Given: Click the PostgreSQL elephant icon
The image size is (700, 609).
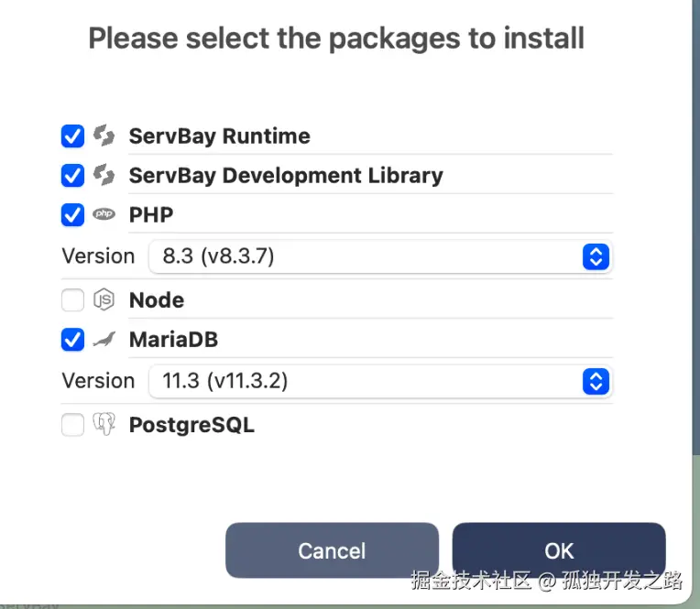Looking at the screenshot, I should click(x=103, y=425).
